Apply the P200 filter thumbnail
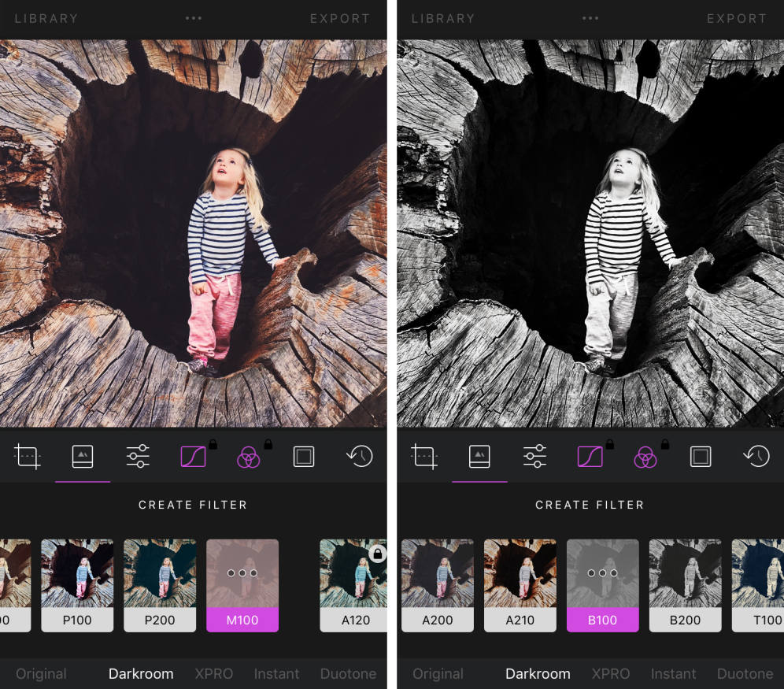The width and height of the screenshot is (784, 689). [x=161, y=584]
